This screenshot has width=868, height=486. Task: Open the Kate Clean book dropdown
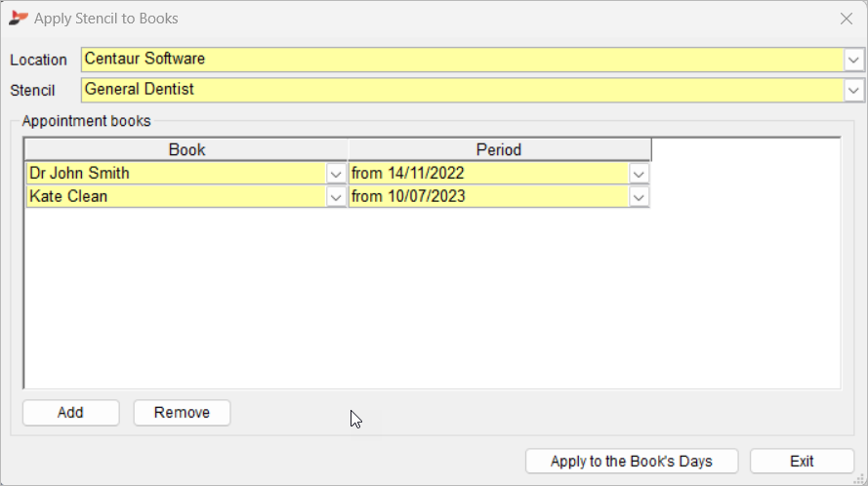(336, 197)
